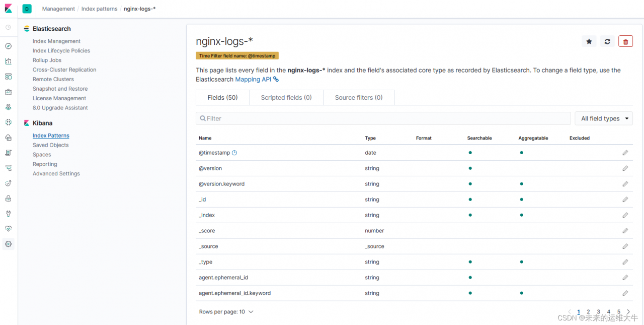Open Dev Tools from the side navigation

pos(8,214)
